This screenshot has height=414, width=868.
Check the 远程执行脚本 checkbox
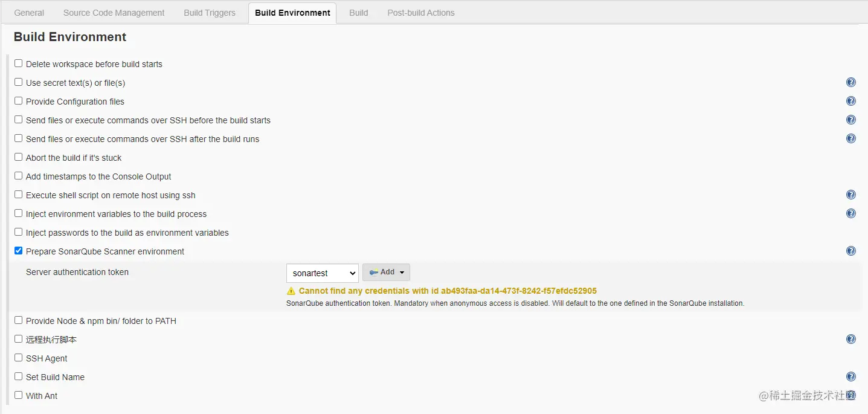(x=18, y=339)
